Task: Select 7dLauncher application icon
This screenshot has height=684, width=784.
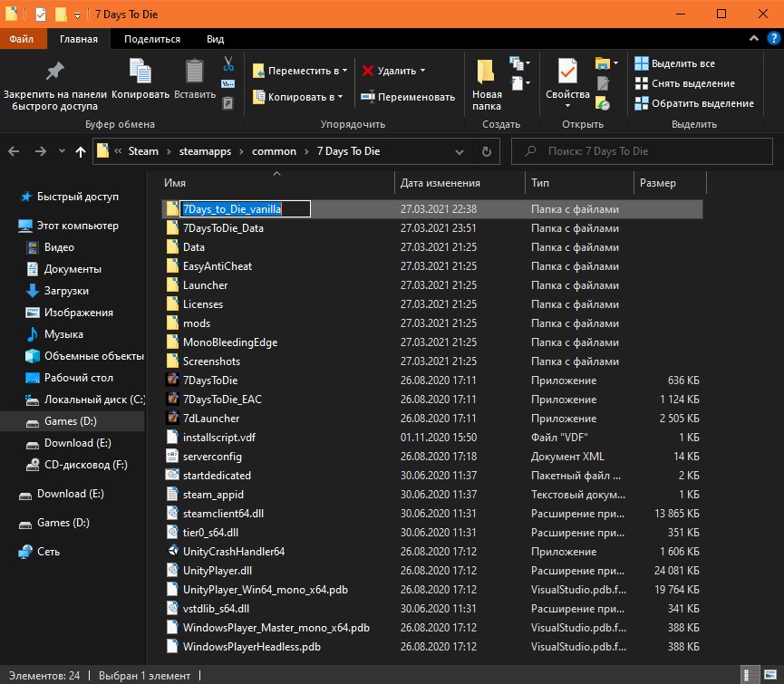Action: (172, 418)
